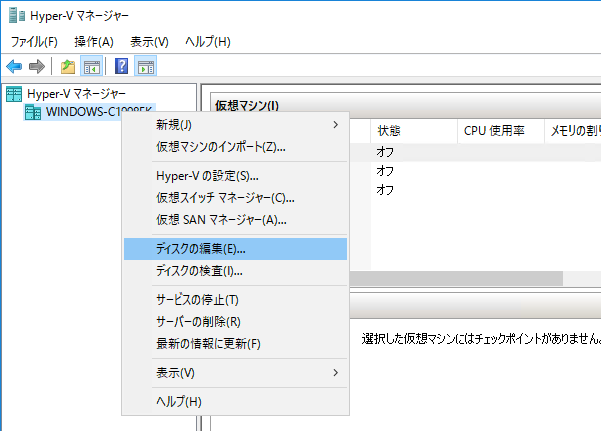This screenshot has height=431, width=601.
Task: Click the Hyper-V Manager title bar icon
Action: click(17, 15)
